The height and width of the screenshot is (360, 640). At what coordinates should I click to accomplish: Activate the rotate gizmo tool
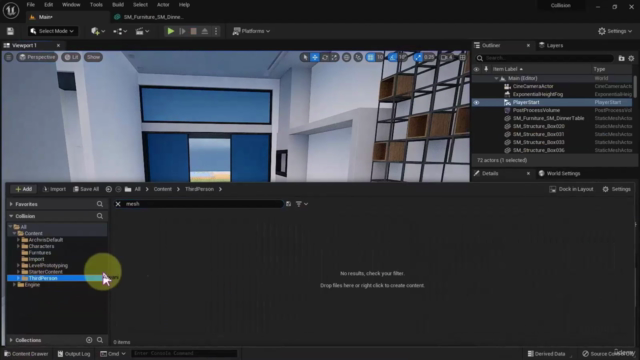point(325,58)
